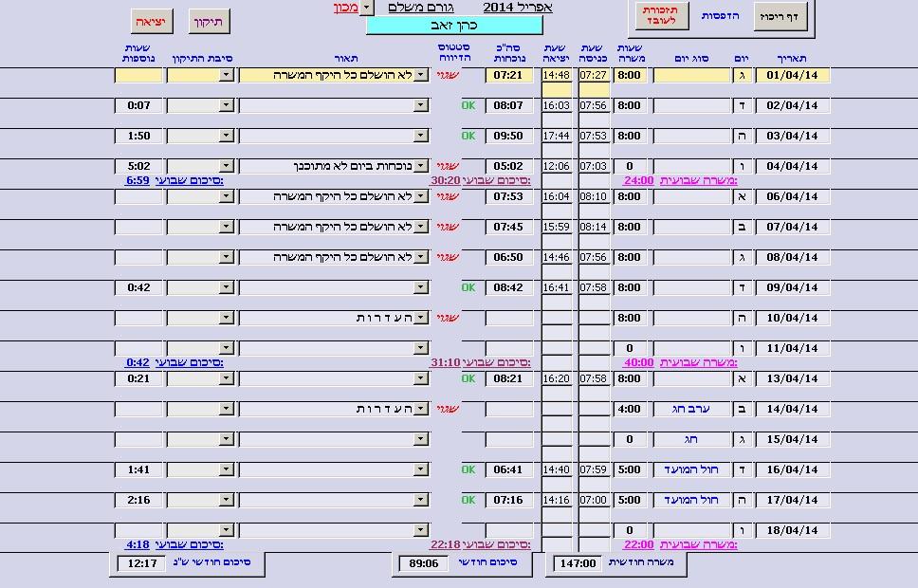
Task: Expand description dropdown on 04/04/14 row
Action: tap(421, 166)
